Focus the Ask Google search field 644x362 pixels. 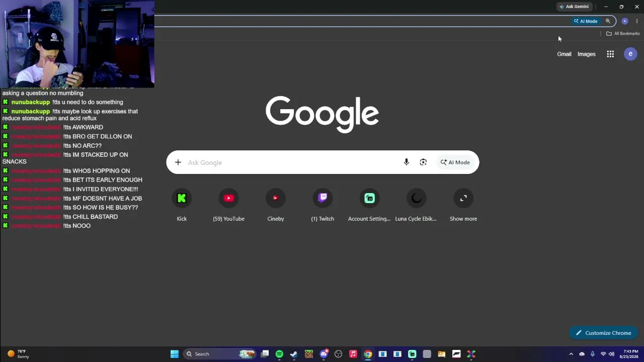point(292,162)
